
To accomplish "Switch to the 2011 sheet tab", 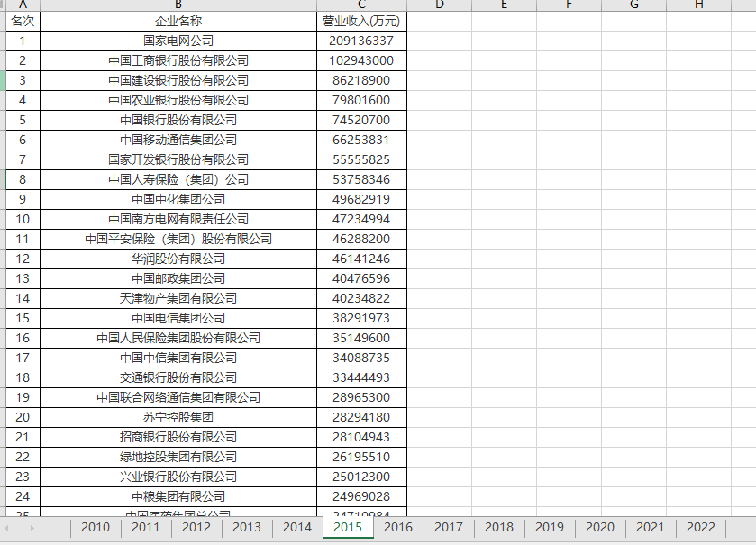I will click(146, 527).
